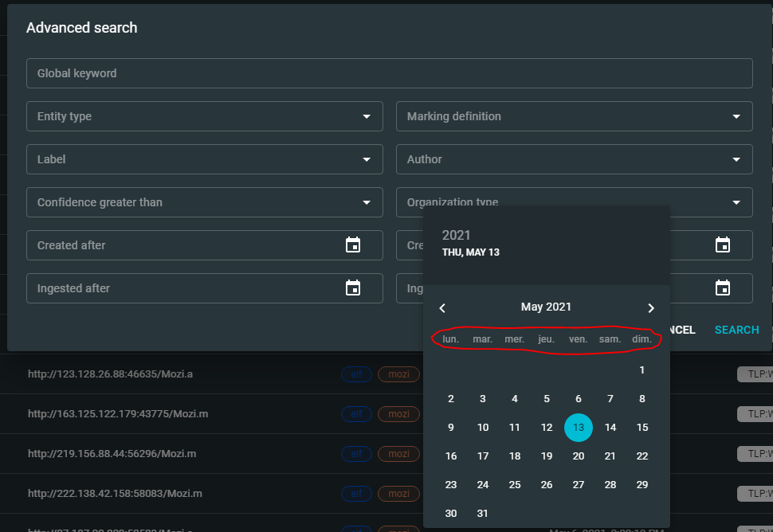The image size is (773, 532).
Task: Click the highlighted day 13
Action: tap(579, 427)
